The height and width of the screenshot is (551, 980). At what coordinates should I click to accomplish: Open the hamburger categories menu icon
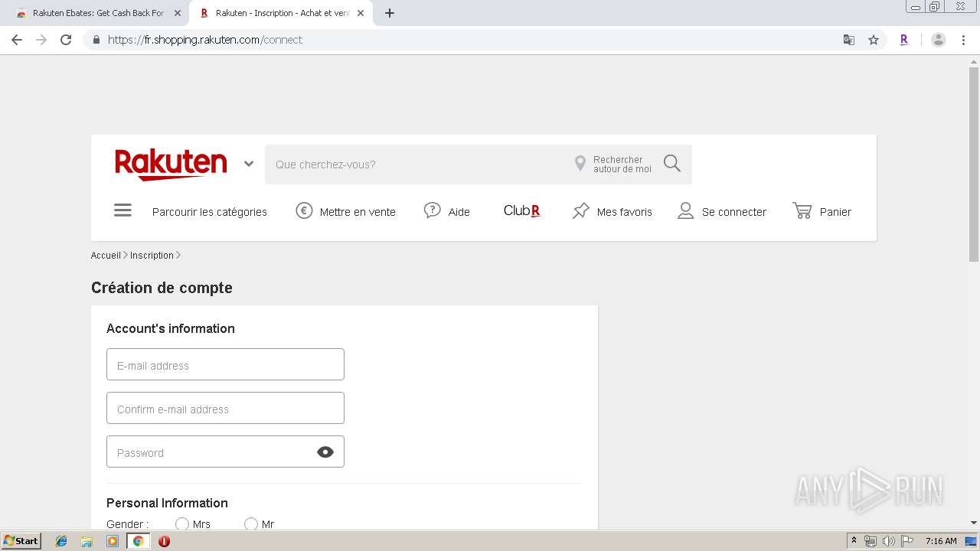pos(122,210)
